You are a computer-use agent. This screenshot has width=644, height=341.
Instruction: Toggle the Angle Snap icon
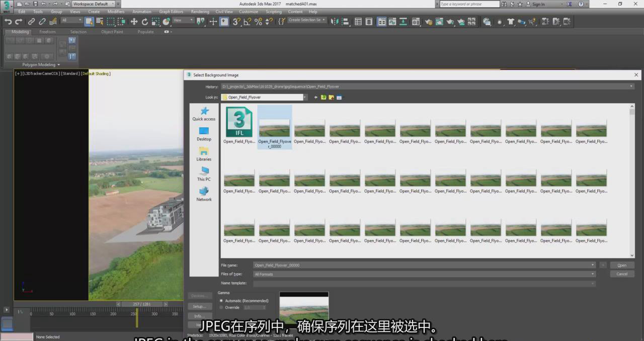[x=247, y=22]
